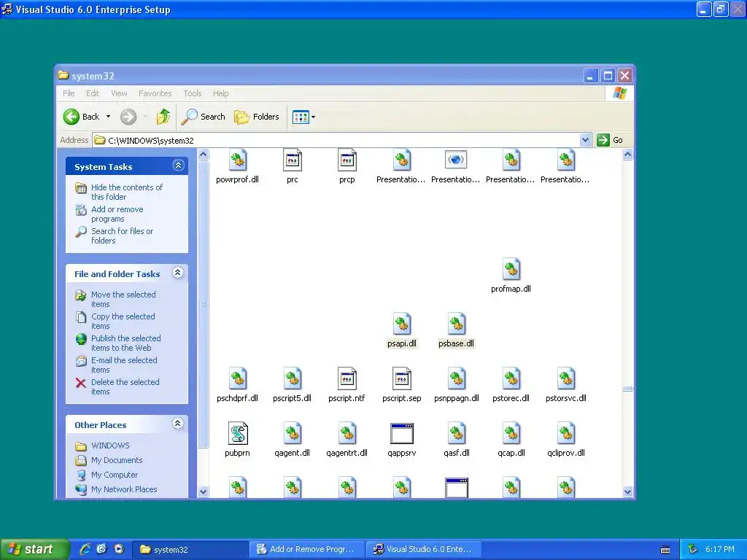Expand the Address bar dropdown

586,140
